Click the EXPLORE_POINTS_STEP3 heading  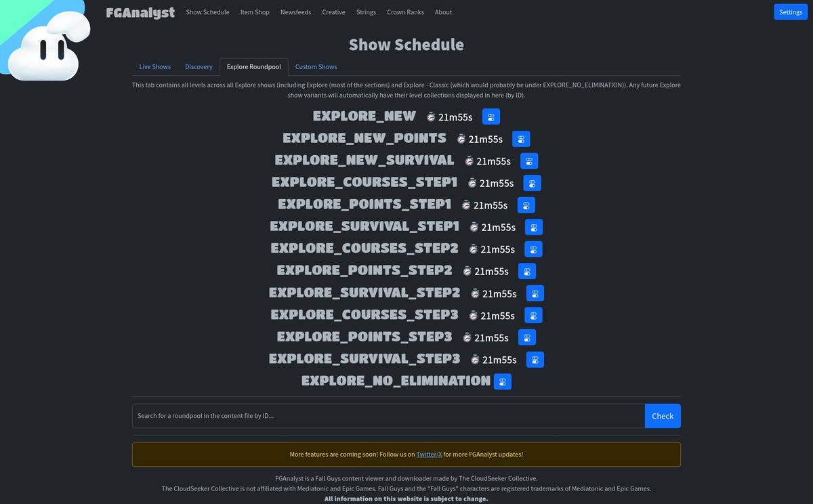[364, 337]
